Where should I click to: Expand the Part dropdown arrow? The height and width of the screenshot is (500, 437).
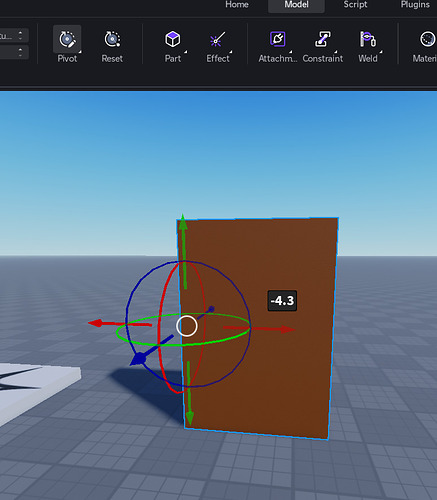coord(186,52)
